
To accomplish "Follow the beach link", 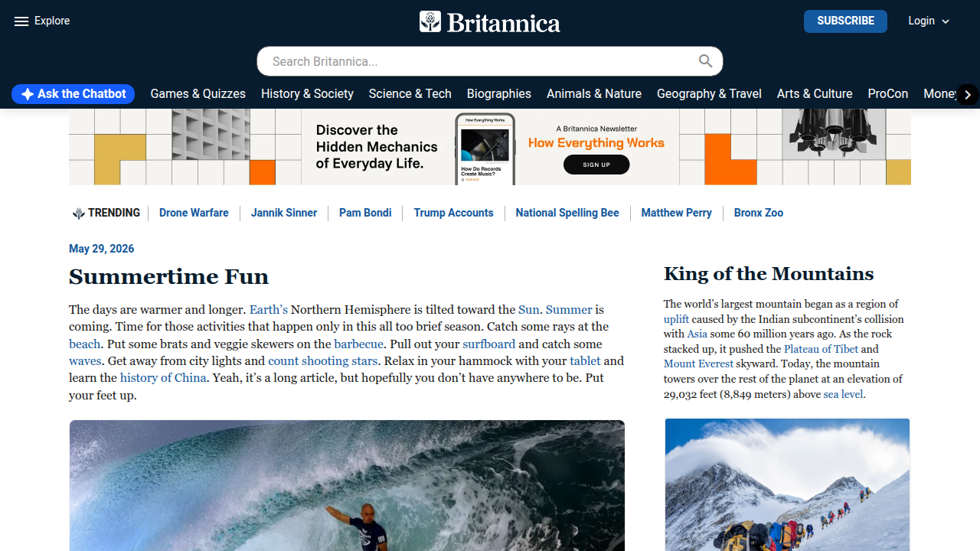I will (85, 344).
